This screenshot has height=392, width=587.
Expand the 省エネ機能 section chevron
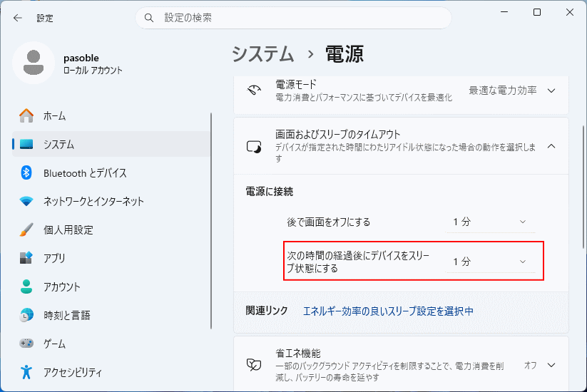click(551, 365)
